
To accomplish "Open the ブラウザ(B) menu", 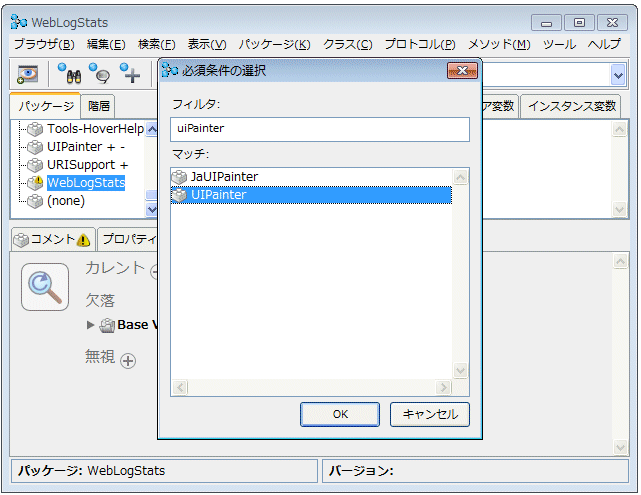I will 43,44.
